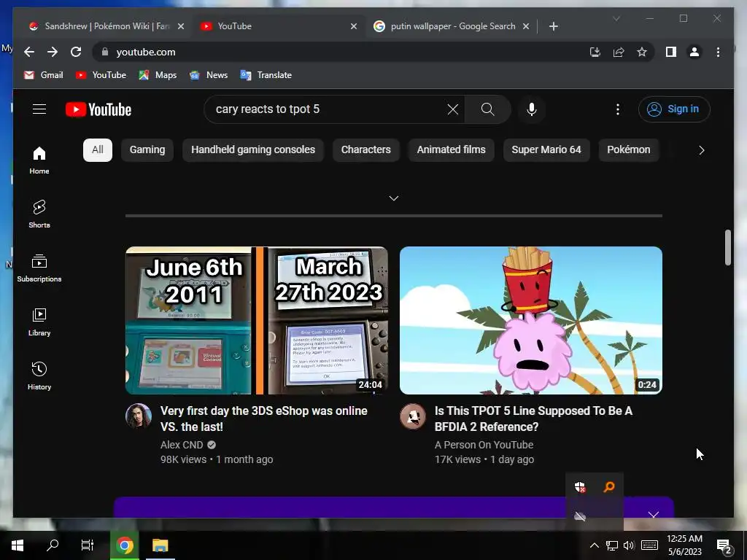Click the Sign in button
Viewport: 747px width, 560px height.
coord(674,109)
